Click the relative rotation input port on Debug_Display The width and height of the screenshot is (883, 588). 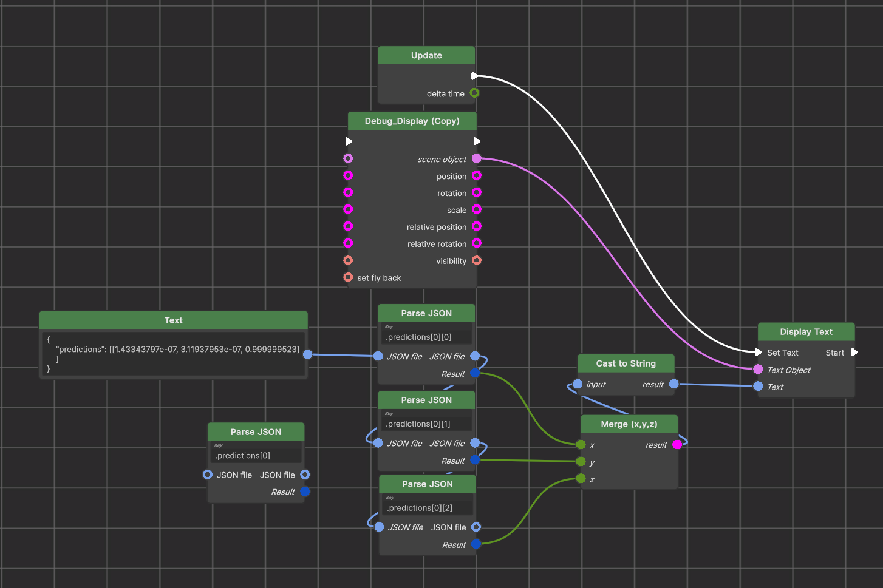click(348, 243)
